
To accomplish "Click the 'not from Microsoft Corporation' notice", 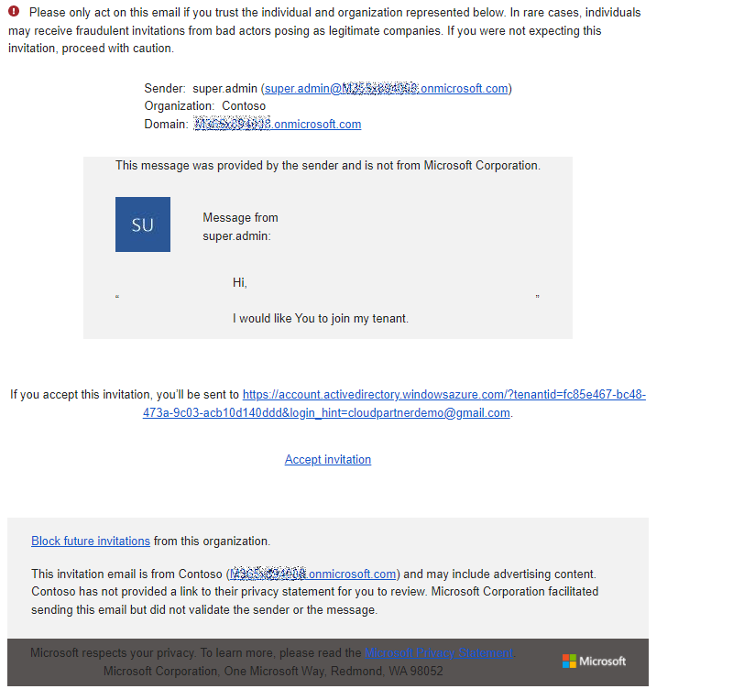I will [328, 166].
